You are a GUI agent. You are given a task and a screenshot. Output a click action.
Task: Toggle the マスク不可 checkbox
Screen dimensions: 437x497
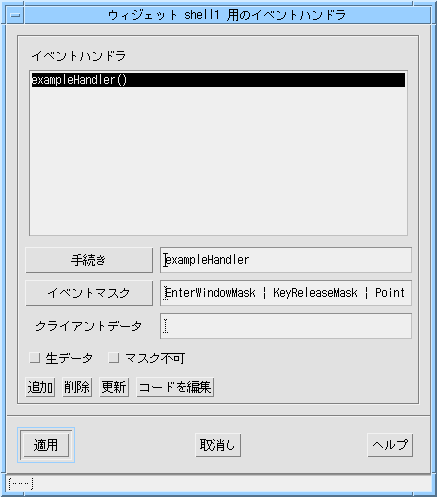tap(114, 358)
